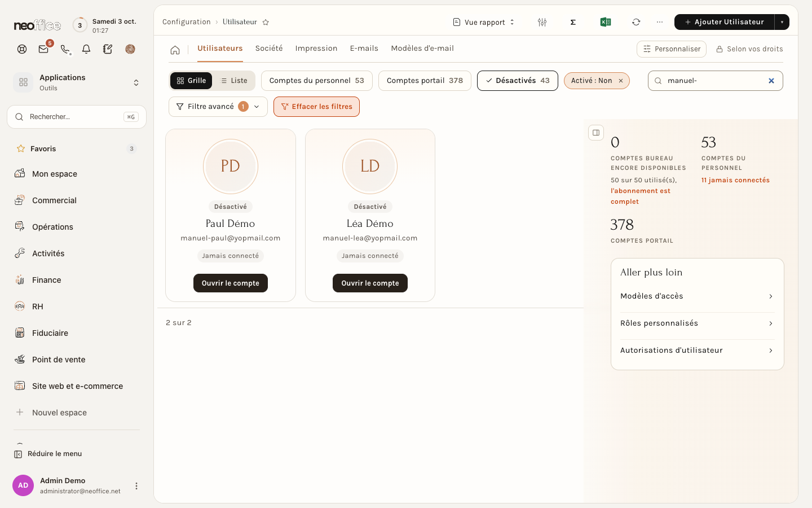Open the display settings sliders icon
The width and height of the screenshot is (812, 508).
(x=542, y=22)
